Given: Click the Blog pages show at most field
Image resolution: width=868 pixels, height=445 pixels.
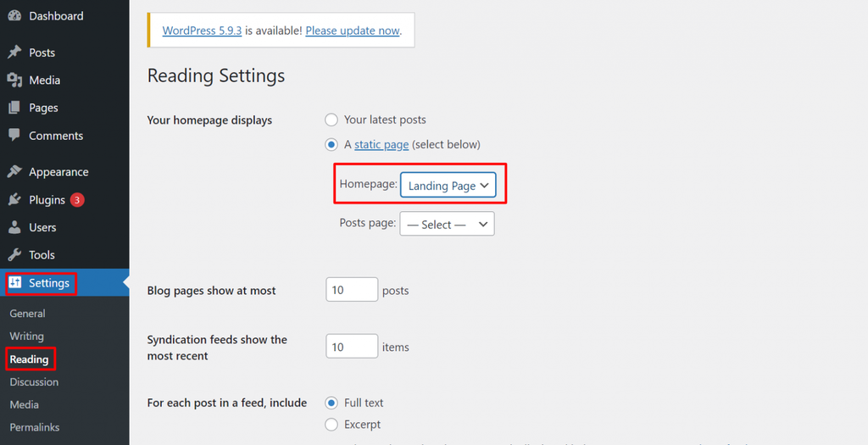Looking at the screenshot, I should click(352, 290).
